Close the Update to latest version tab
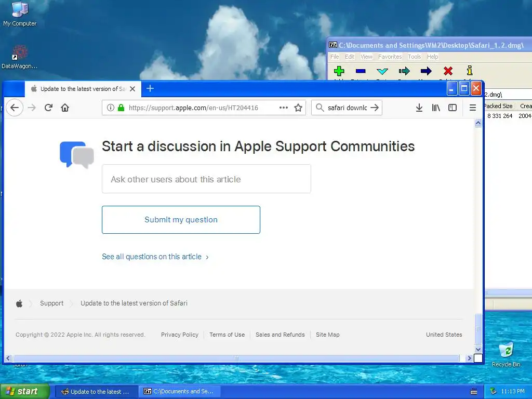 click(x=132, y=89)
